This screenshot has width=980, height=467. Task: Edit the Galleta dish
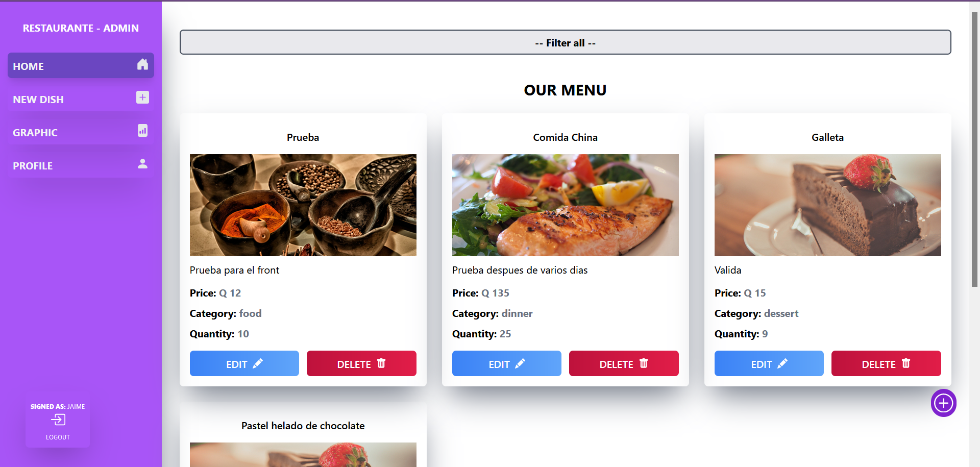(x=769, y=364)
